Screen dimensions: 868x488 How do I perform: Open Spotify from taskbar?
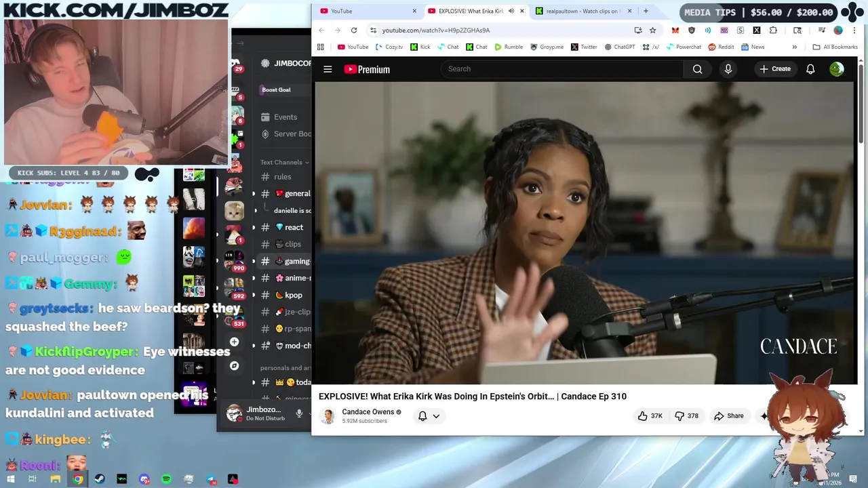[166, 479]
